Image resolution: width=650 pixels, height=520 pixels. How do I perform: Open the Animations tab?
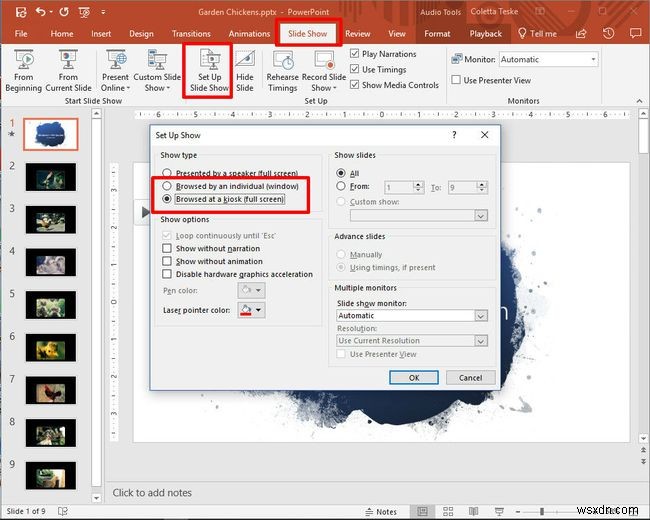tap(249, 34)
